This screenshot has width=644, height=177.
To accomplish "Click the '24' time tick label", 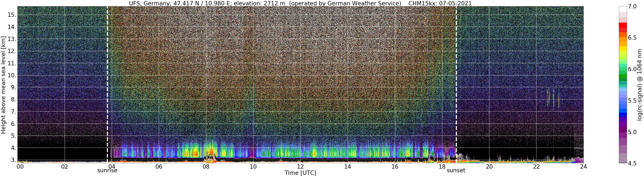I will click(x=583, y=166).
